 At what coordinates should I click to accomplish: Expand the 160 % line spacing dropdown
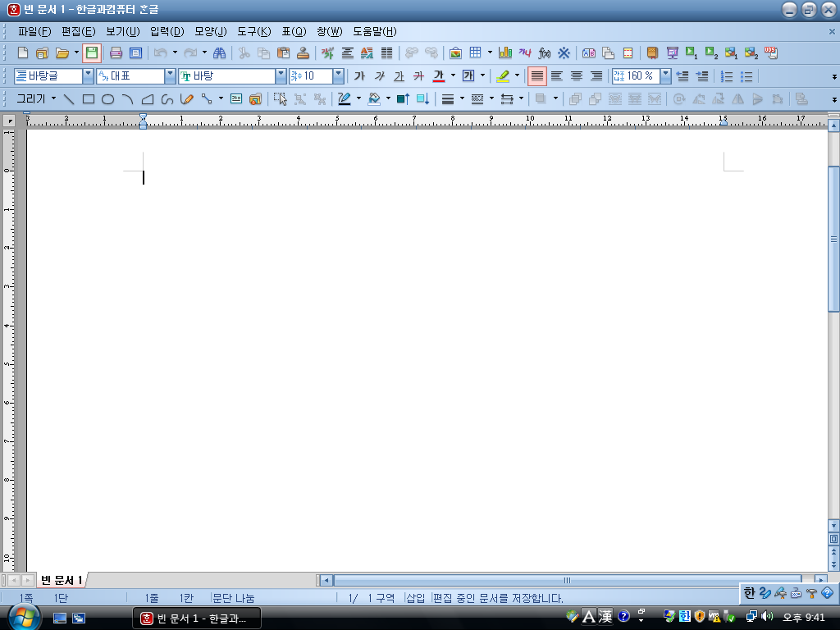coord(665,76)
